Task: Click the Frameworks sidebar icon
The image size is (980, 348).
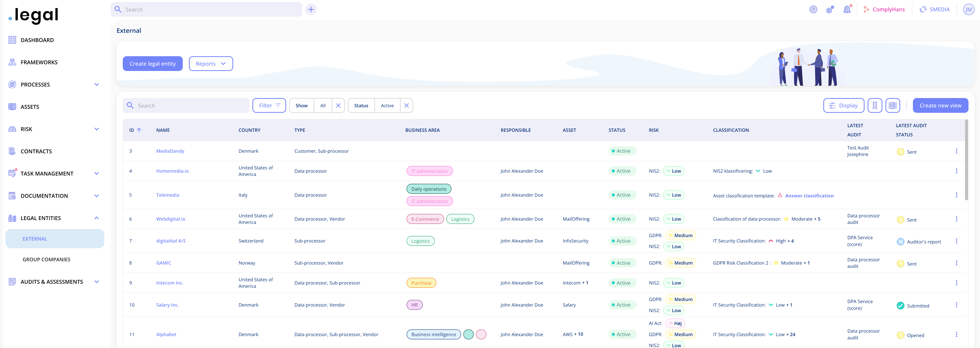Action: point(12,62)
